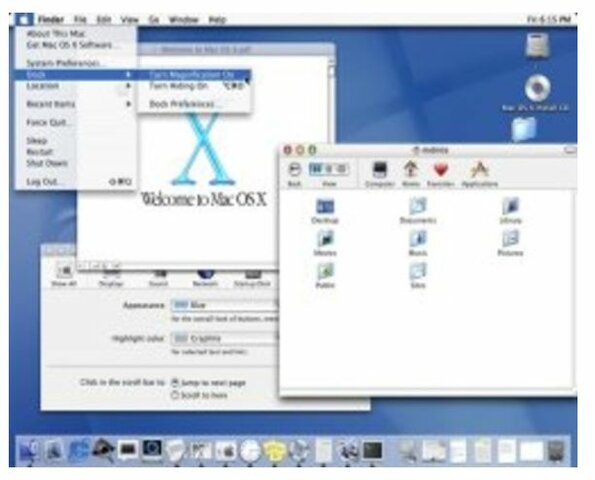The width and height of the screenshot is (595, 480).
Task: Expand the Recent Items submenu
Action: [76, 104]
